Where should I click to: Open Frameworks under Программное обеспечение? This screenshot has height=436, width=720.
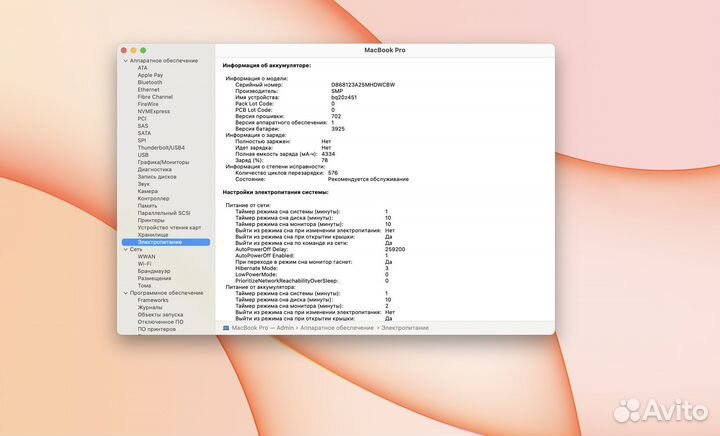tap(153, 300)
